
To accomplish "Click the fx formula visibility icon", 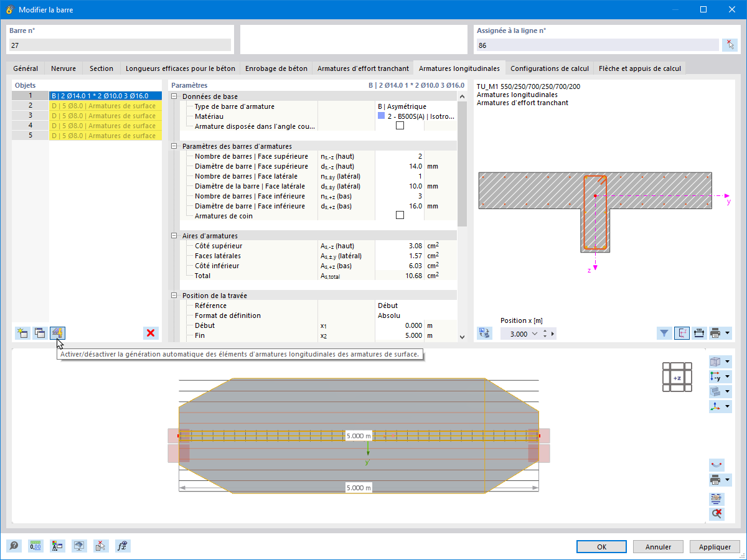I will (x=123, y=546).
